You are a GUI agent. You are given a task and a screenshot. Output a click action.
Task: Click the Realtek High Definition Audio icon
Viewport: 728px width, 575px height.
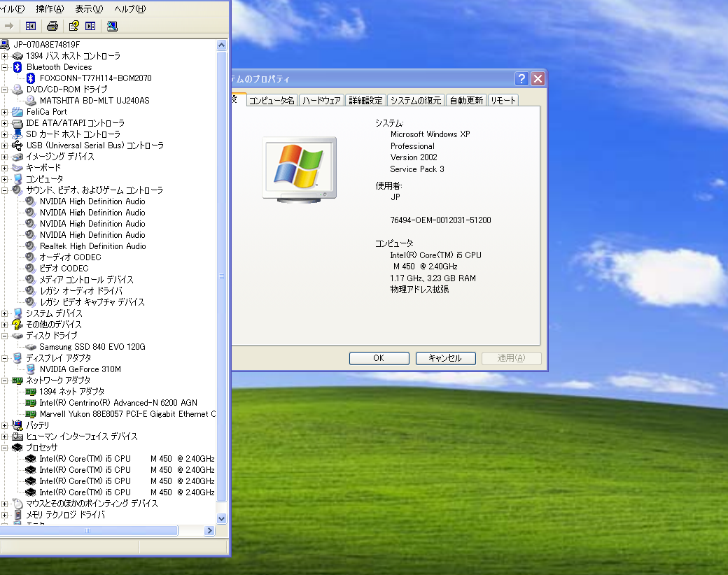click(x=31, y=246)
